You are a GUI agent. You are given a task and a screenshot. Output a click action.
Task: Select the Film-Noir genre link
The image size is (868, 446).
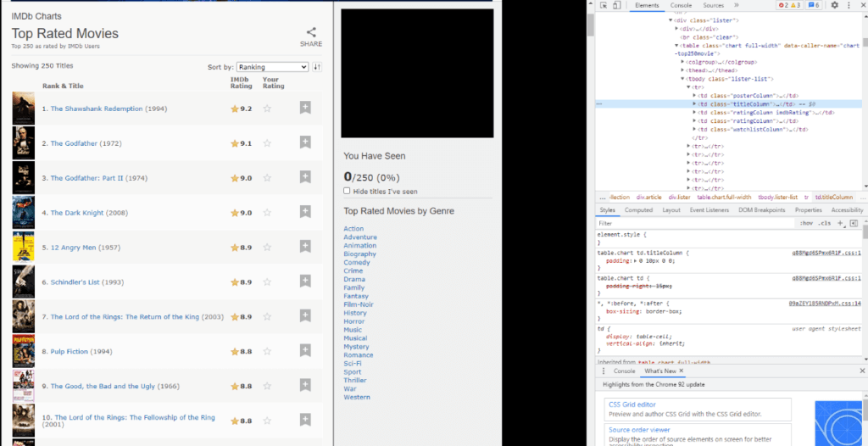(359, 304)
